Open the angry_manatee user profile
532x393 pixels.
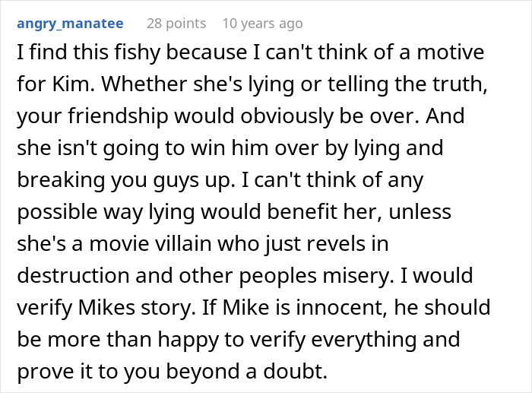click(x=69, y=24)
